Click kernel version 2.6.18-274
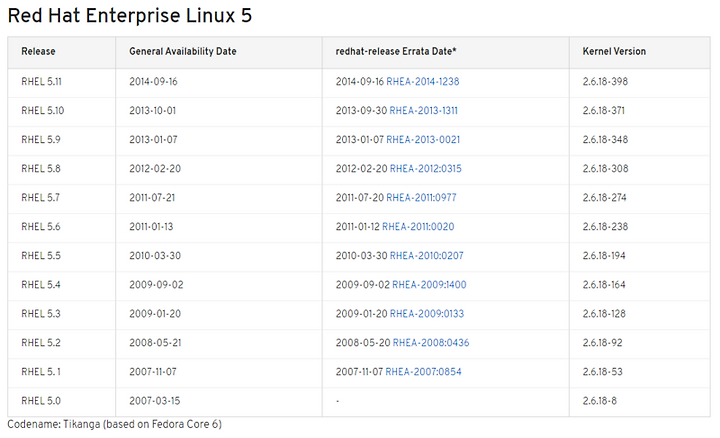Image resolution: width=720 pixels, height=438 pixels. pos(605,197)
